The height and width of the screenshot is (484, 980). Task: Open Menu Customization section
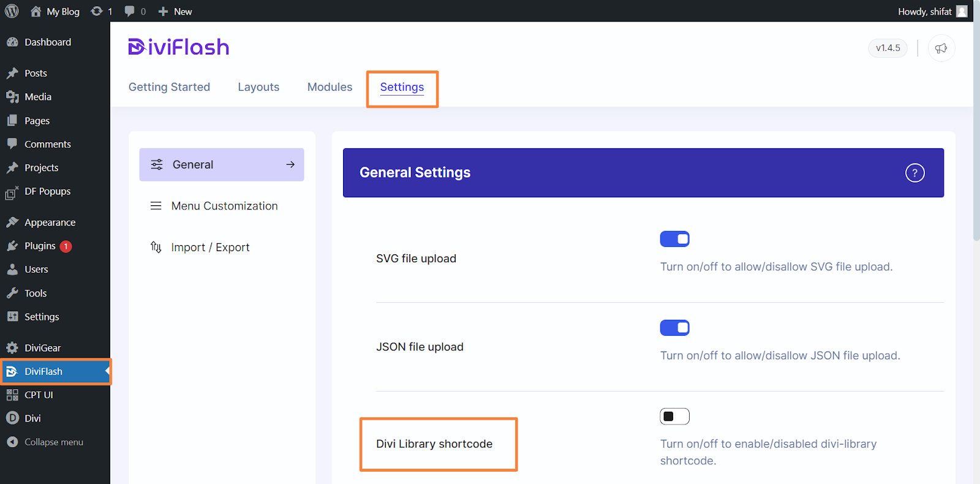point(222,206)
